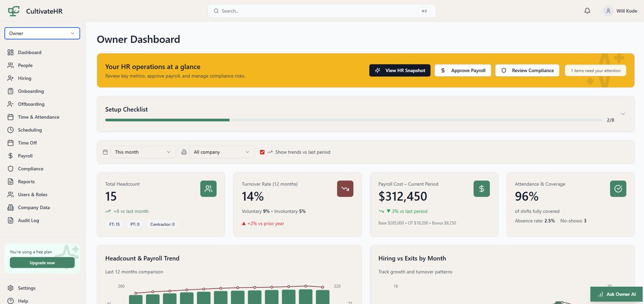
Task: Click the Turnover Rate trend-down icon badge
Action: point(345,189)
